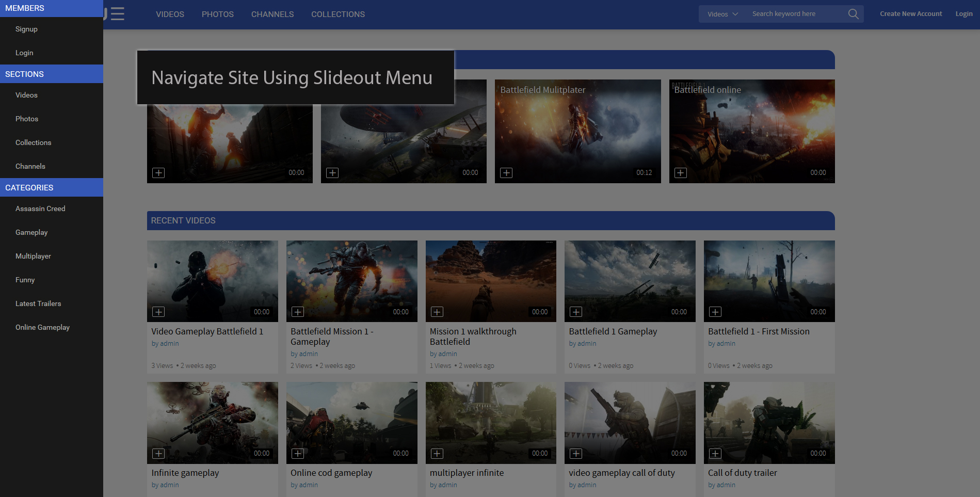
Task: Click plus icon on Battlefield online thumbnail
Action: [681, 173]
